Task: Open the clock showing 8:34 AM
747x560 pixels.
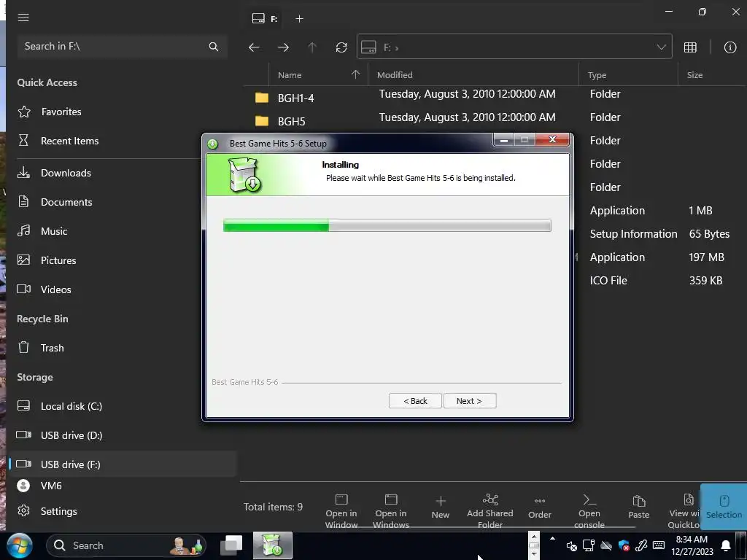Action: click(692, 545)
